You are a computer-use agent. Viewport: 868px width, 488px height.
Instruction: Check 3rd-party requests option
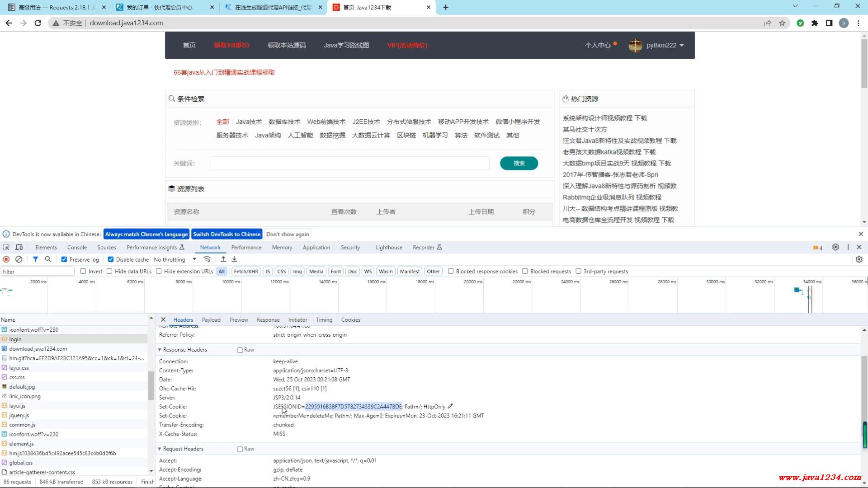[x=578, y=271]
